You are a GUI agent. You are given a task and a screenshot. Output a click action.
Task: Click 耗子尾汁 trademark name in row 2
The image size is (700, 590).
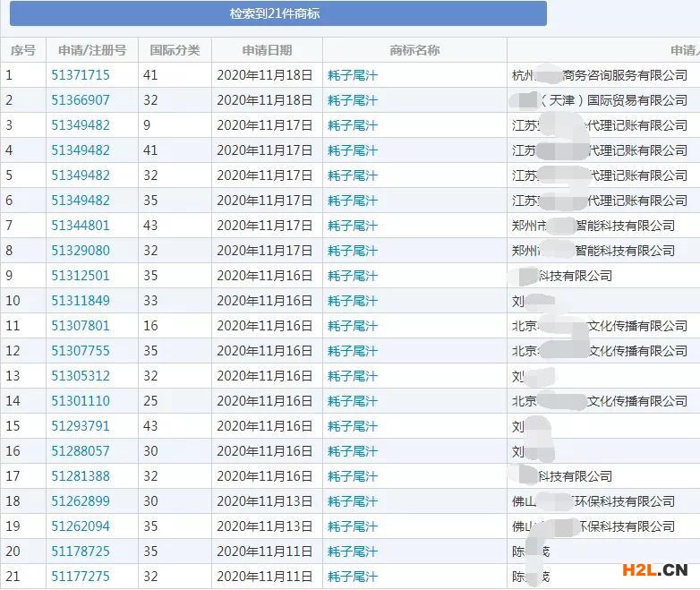pyautogui.click(x=353, y=100)
